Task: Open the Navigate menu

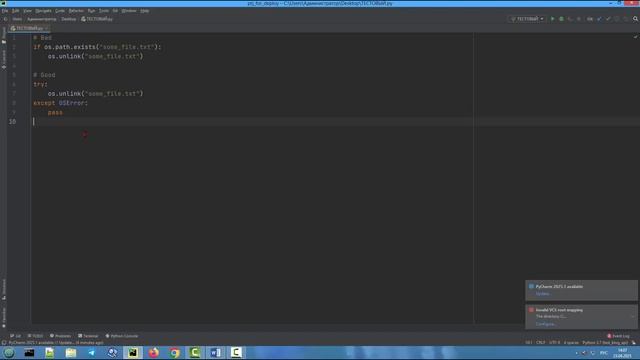Action: 43,11
